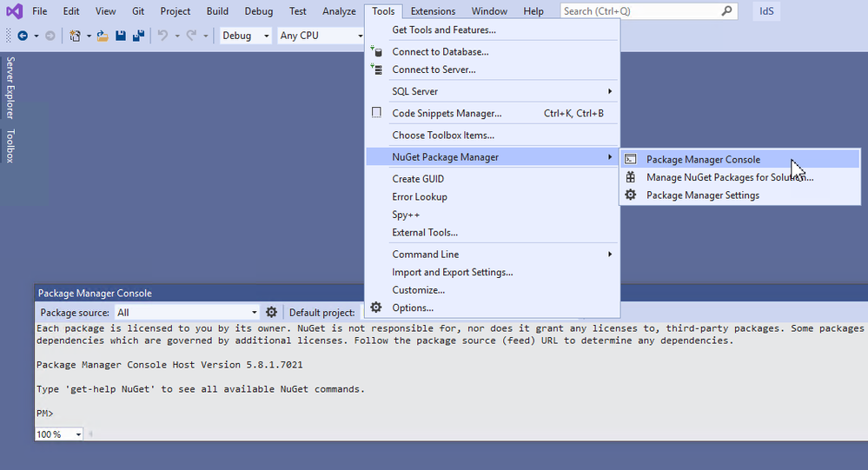
Task: Open the Toolbox side tab
Action: click(x=10, y=146)
